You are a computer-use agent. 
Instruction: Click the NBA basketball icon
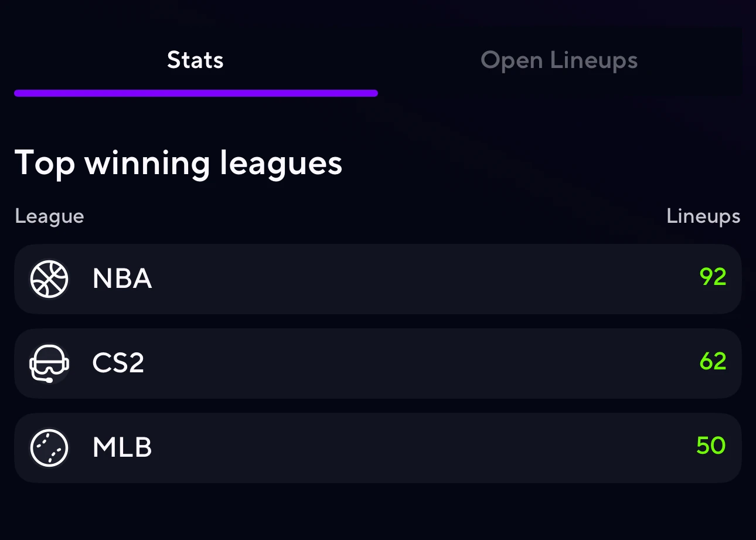pyautogui.click(x=49, y=279)
